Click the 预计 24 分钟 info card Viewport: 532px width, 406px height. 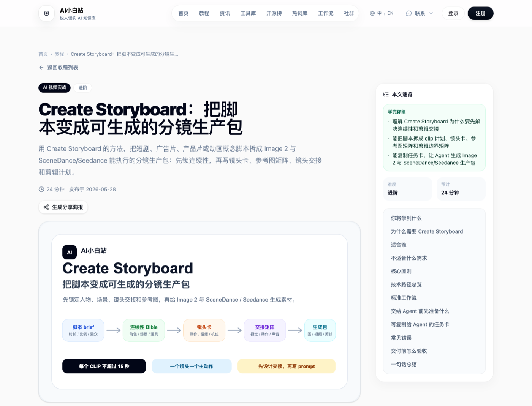tap(461, 189)
